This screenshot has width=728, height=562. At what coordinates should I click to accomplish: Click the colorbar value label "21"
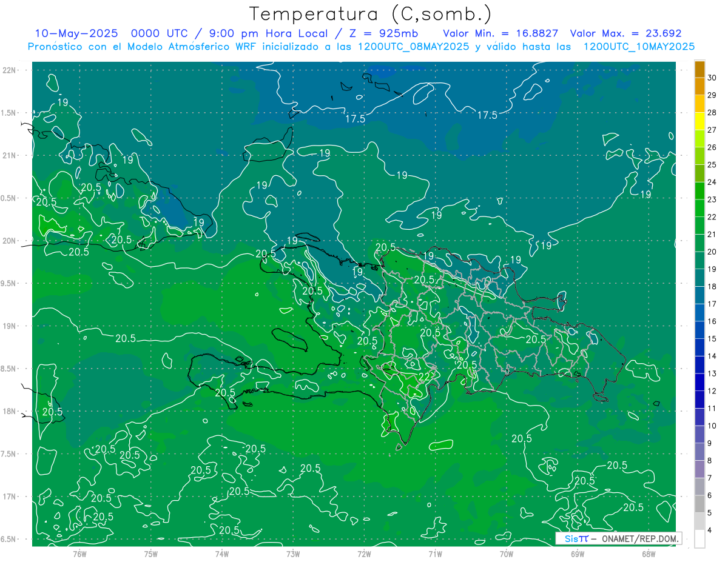click(x=712, y=234)
